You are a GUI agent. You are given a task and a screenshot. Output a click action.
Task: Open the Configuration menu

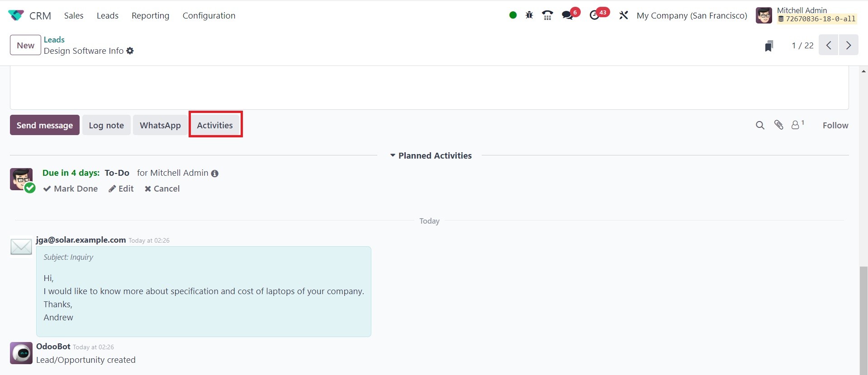(x=209, y=15)
